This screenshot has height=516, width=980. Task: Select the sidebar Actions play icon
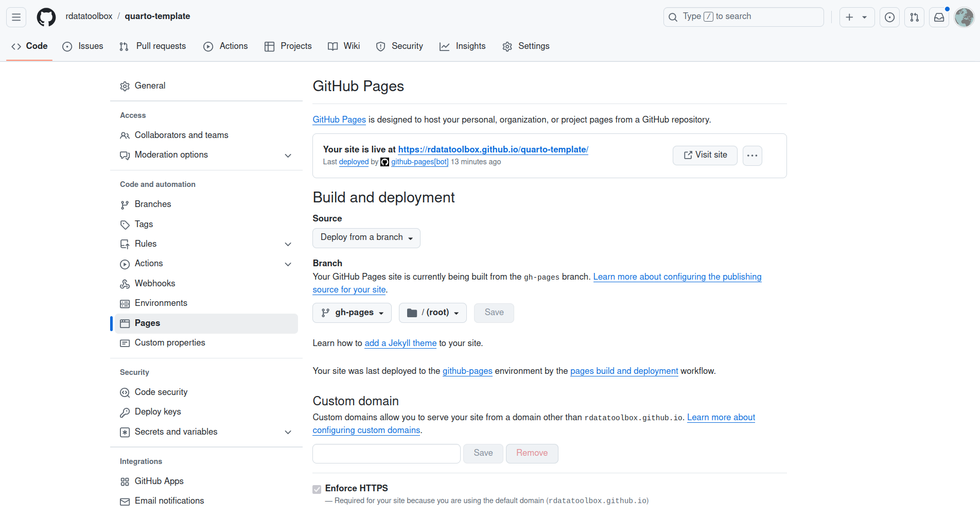click(x=125, y=264)
